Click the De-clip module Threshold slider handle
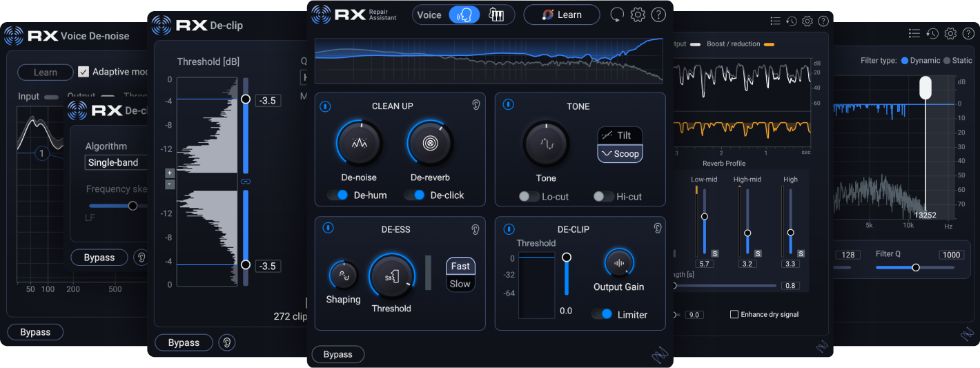 tap(567, 257)
